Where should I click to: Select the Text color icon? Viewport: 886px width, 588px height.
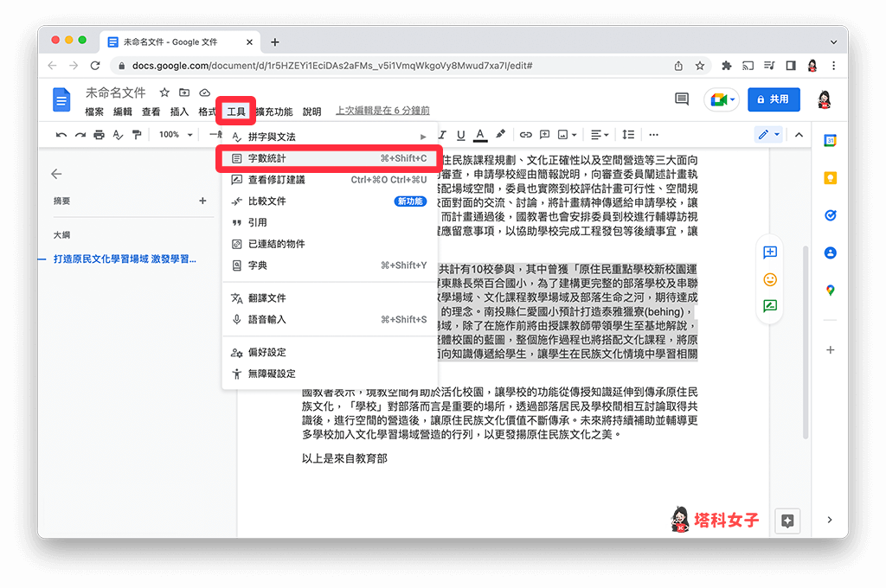coord(479,134)
